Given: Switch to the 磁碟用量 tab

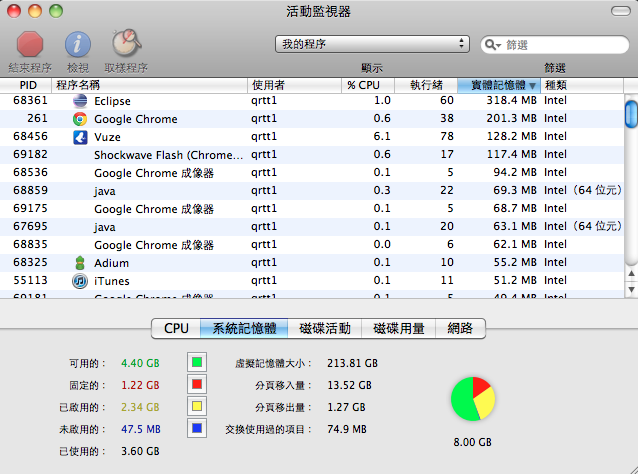Looking at the screenshot, I should pos(399,328).
